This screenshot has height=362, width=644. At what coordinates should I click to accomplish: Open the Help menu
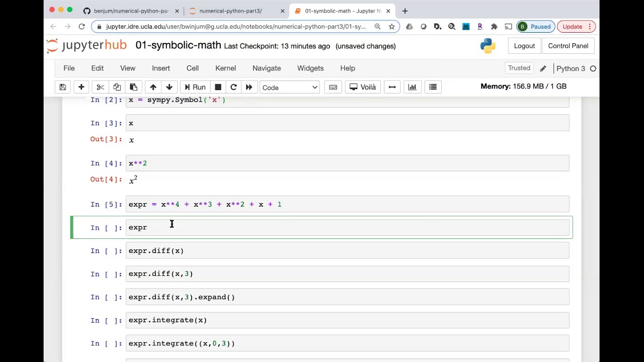coord(348,68)
